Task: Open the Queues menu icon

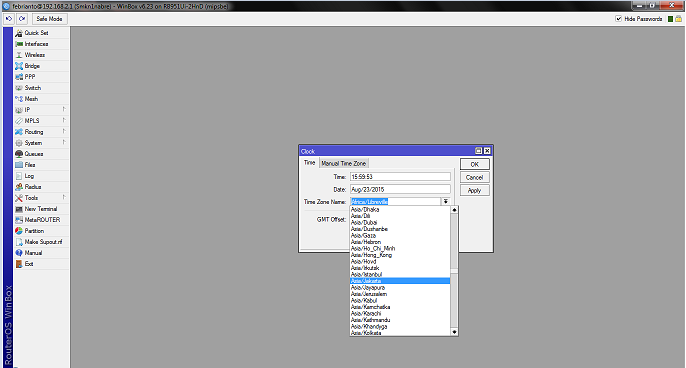Action: (x=19, y=154)
